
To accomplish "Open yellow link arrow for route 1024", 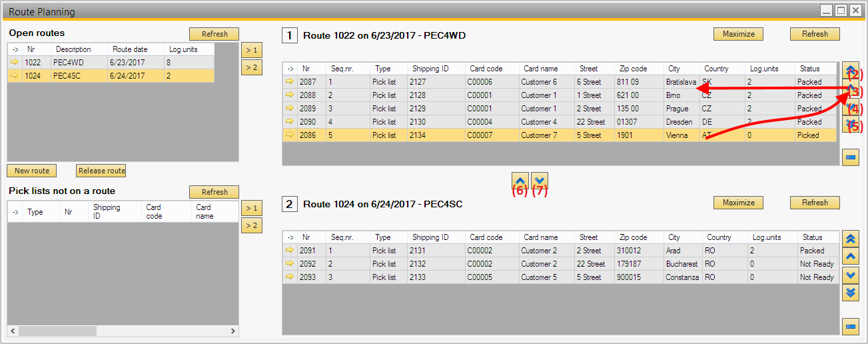I will (x=15, y=76).
